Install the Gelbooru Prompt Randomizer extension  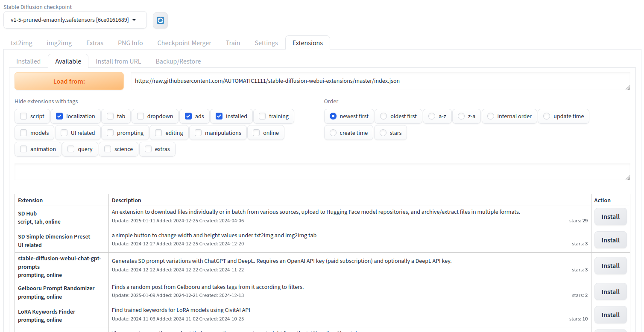coord(610,292)
